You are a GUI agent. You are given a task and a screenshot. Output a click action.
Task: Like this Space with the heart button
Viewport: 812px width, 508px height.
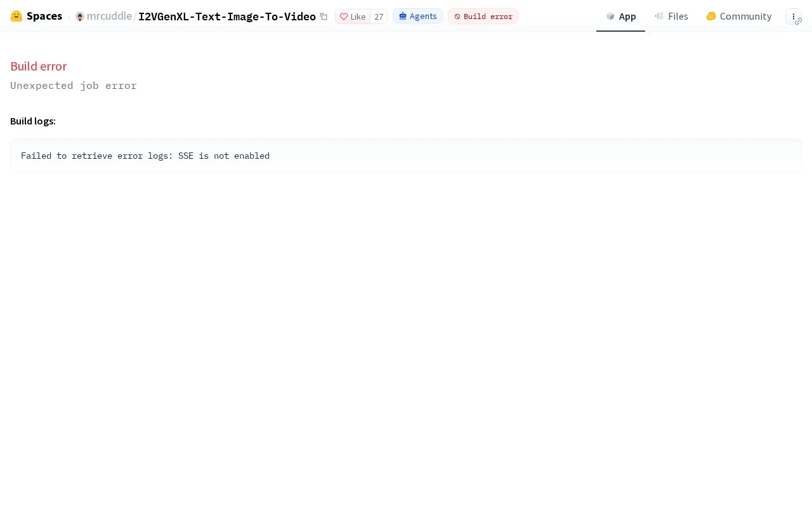coord(353,17)
